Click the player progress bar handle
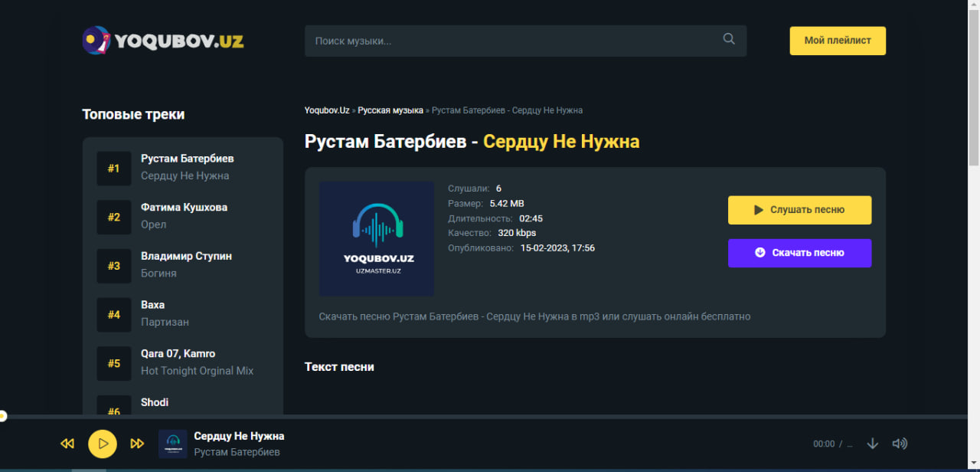 point(3,417)
